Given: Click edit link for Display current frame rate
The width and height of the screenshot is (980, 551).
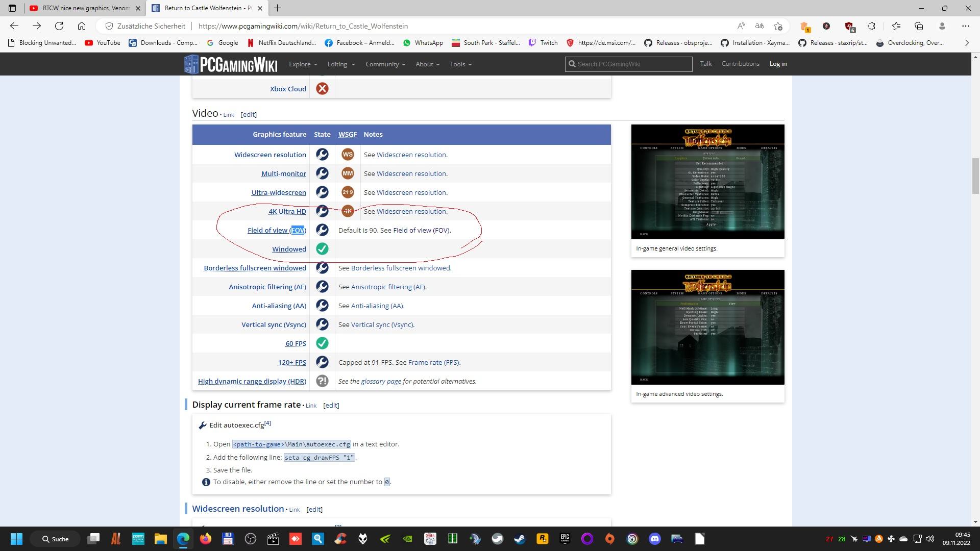Looking at the screenshot, I should coord(331,406).
